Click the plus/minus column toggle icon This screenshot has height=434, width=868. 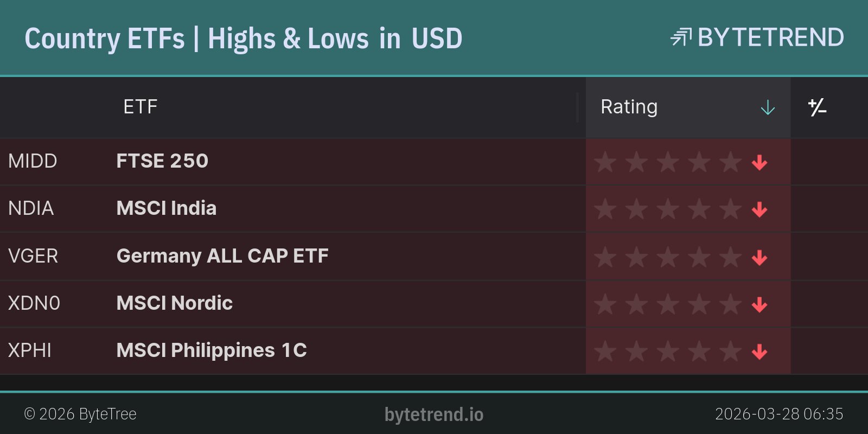tap(817, 107)
